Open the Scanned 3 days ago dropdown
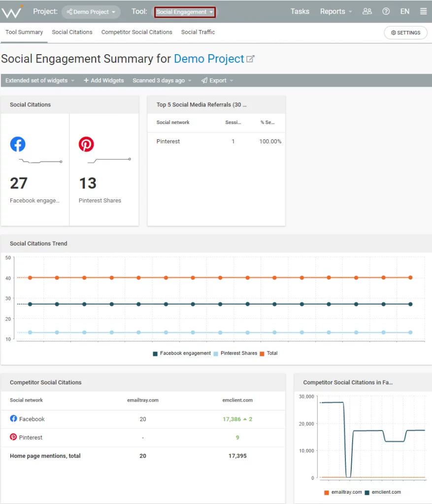The image size is (432, 504). point(162,80)
